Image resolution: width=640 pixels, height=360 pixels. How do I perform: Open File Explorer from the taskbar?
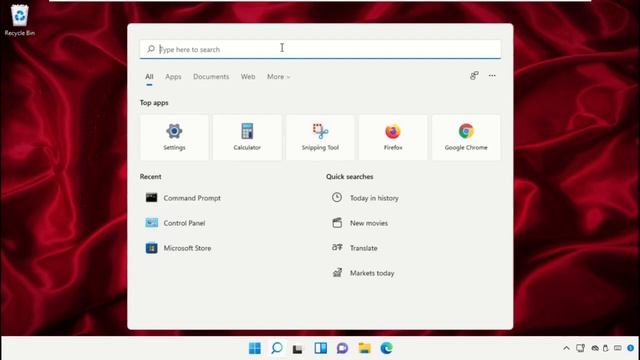364,348
